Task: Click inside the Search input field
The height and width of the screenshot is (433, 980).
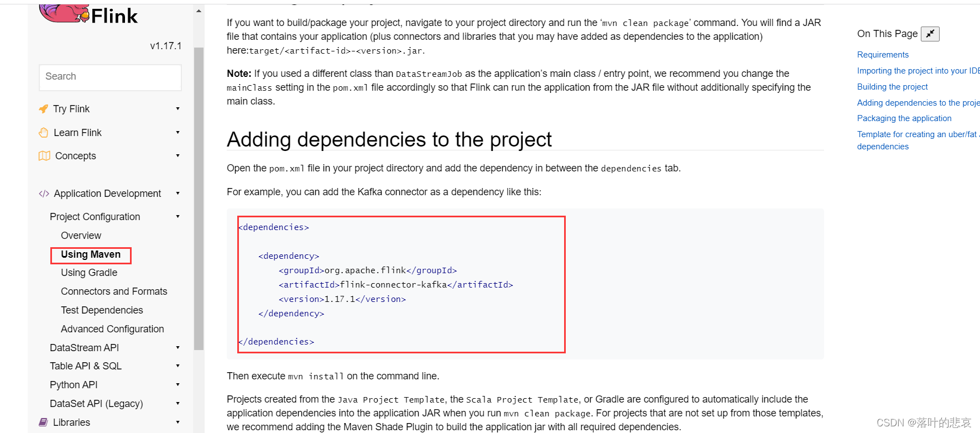Action: (110, 77)
